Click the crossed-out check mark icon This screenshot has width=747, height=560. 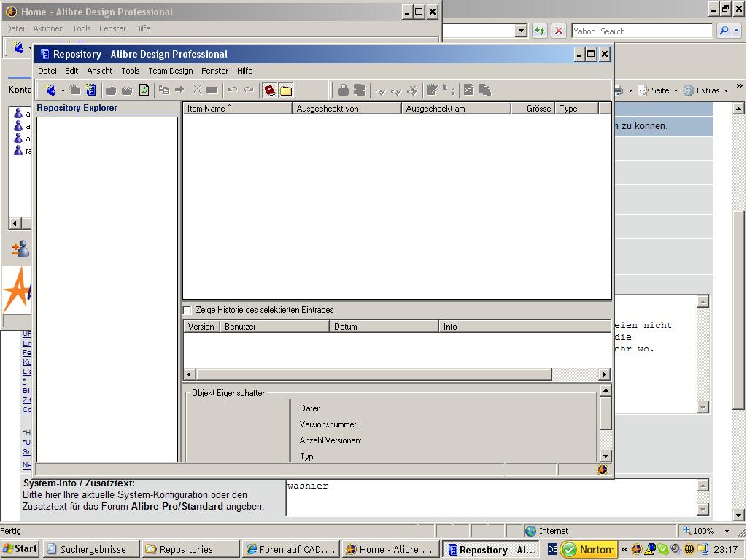click(x=412, y=90)
